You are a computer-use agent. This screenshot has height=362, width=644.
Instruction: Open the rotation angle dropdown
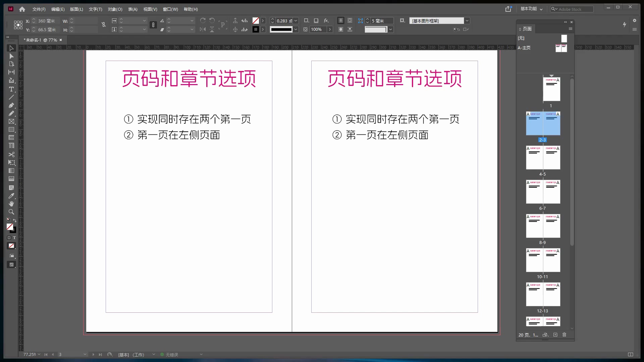(x=192, y=21)
